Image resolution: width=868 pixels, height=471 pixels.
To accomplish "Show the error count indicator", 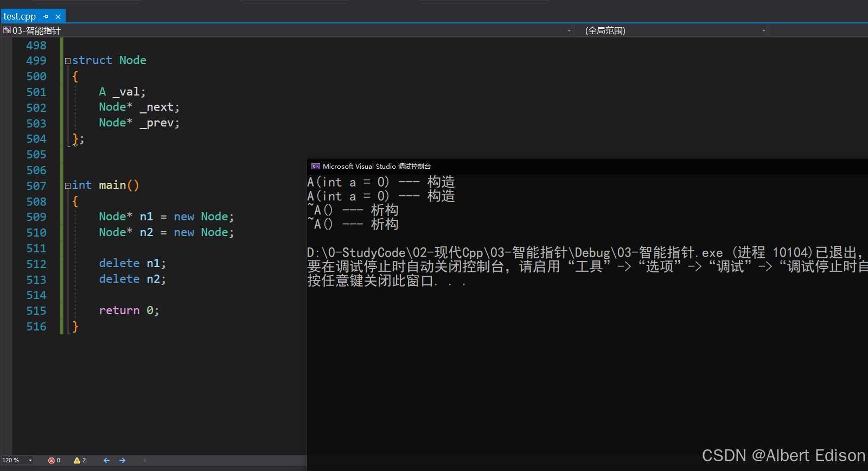I will (54, 460).
